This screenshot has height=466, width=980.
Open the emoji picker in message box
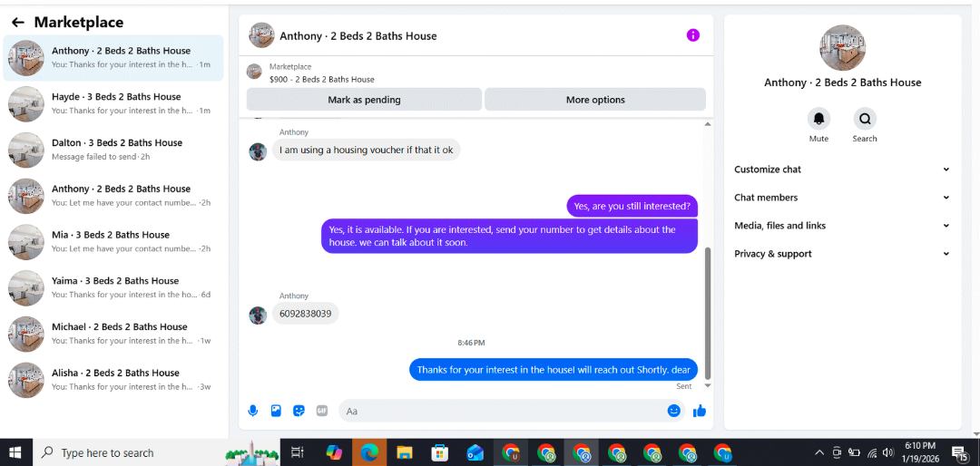point(673,411)
